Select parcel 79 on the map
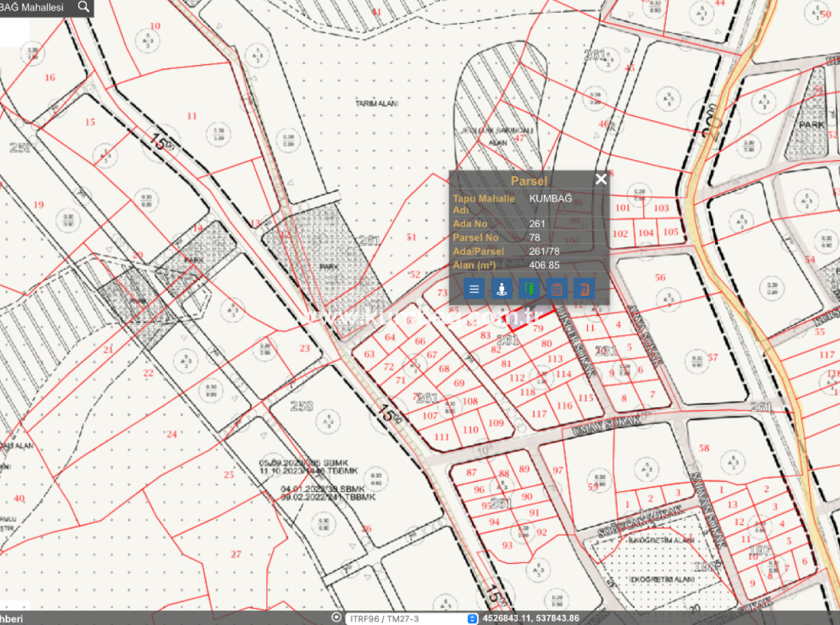 [x=538, y=329]
